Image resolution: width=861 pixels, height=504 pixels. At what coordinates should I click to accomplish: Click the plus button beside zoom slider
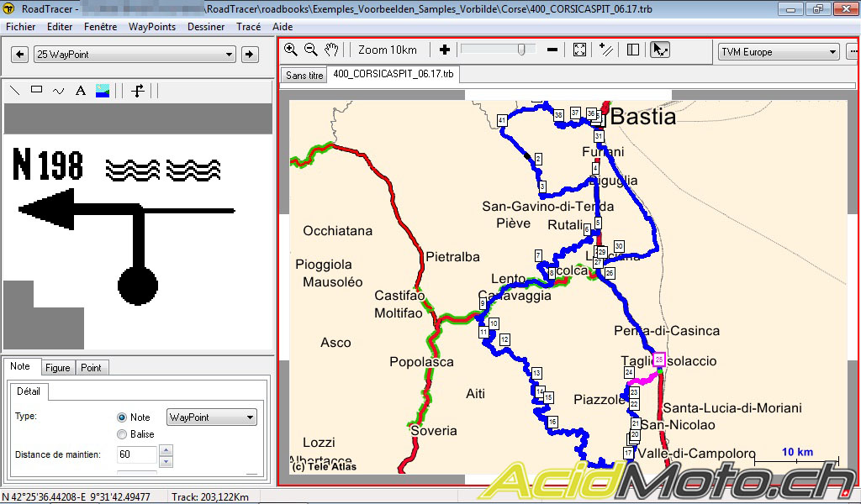445,50
